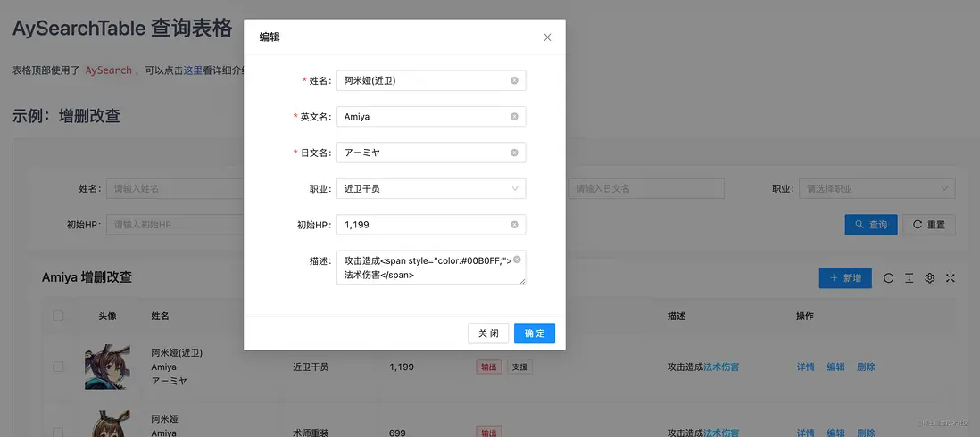Clear the 姓名 field with its clear icon
Viewport: 980px width, 437px height.
[514, 80]
